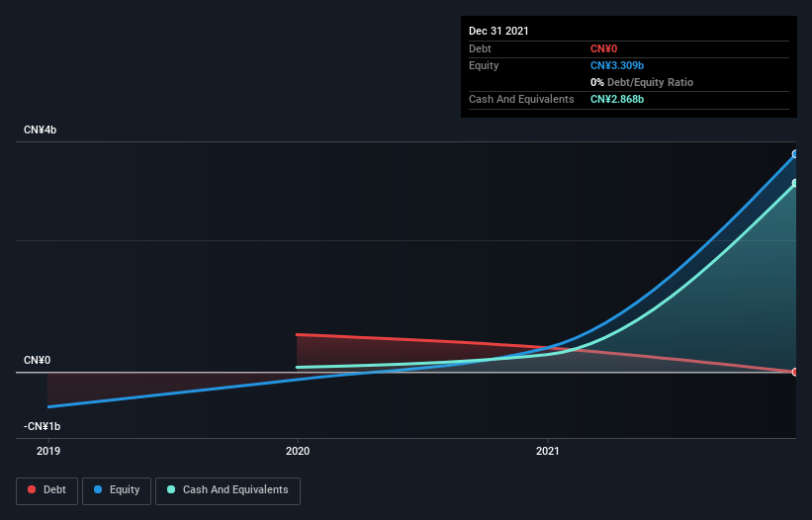The image size is (812, 520).
Task: Click the 2019 x-axis label
Action: click(48, 451)
